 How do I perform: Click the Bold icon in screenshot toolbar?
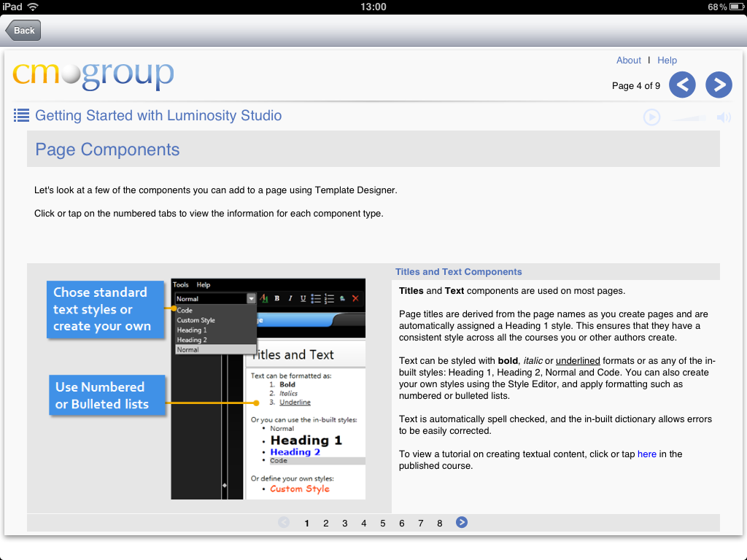tap(276, 298)
